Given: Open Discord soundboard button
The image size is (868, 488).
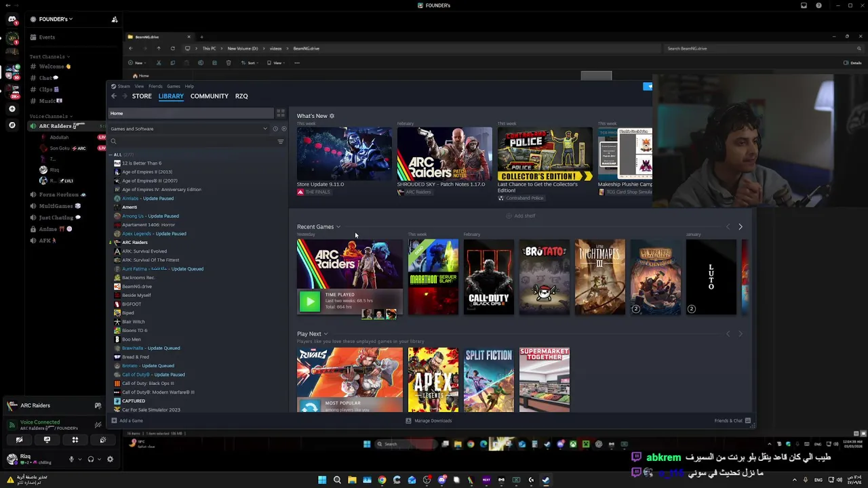Looking at the screenshot, I should [103, 440].
